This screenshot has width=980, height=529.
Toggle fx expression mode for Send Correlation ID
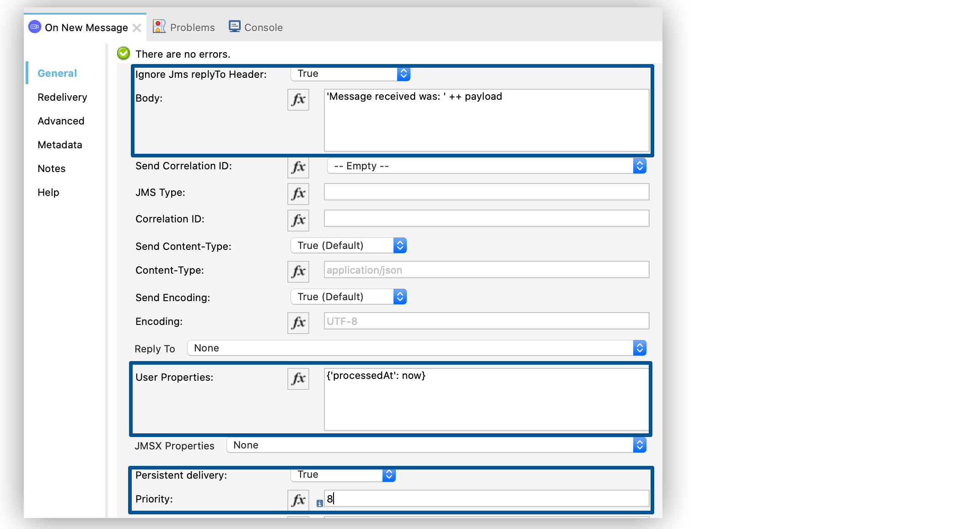[298, 167]
